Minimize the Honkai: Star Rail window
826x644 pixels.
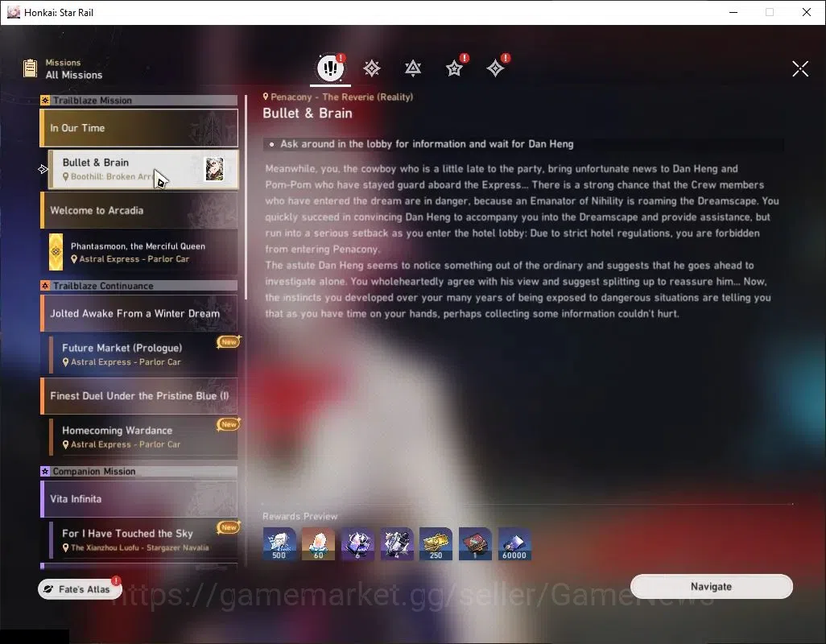click(x=733, y=12)
